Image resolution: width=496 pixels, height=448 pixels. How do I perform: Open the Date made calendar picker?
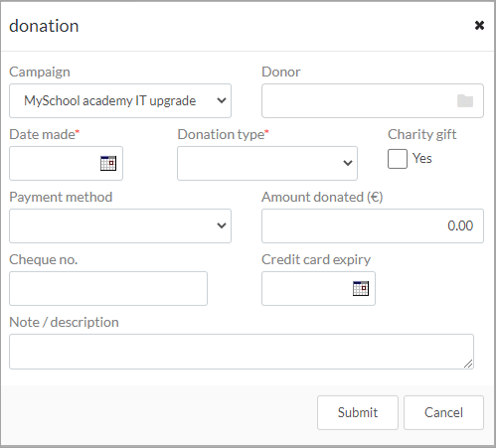[108, 163]
